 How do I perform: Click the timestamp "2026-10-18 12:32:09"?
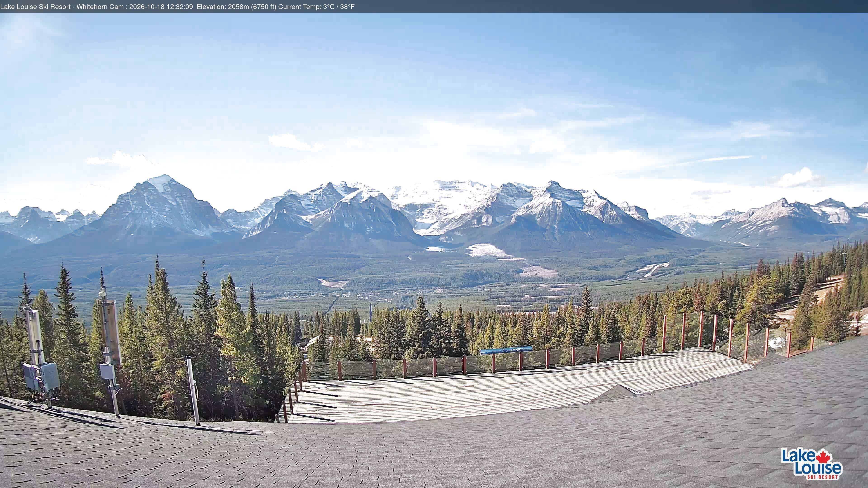[161, 7]
